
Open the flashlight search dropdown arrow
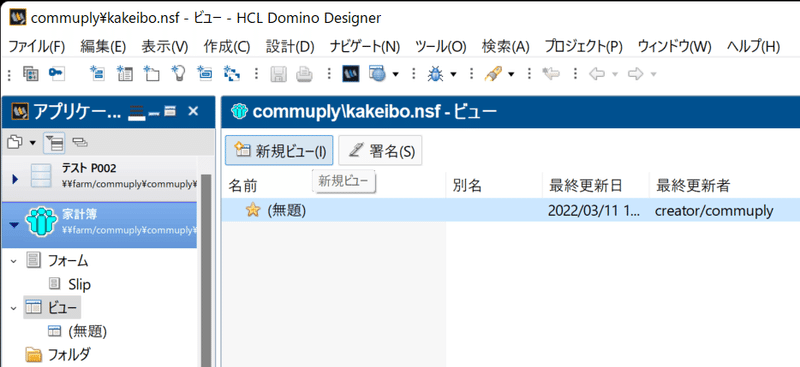(511, 75)
